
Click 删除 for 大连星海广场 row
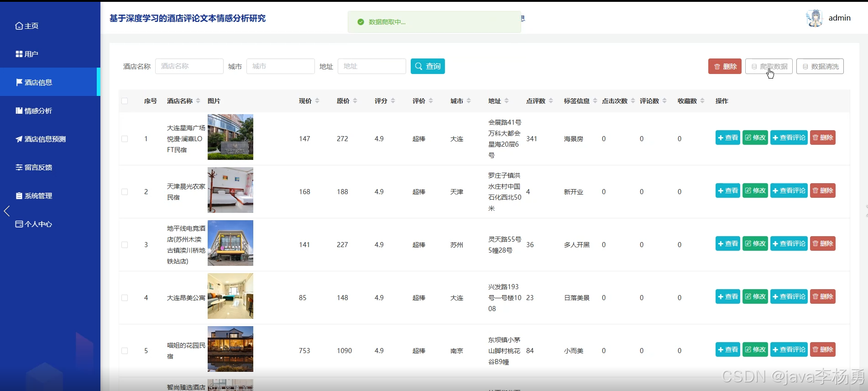(x=823, y=137)
